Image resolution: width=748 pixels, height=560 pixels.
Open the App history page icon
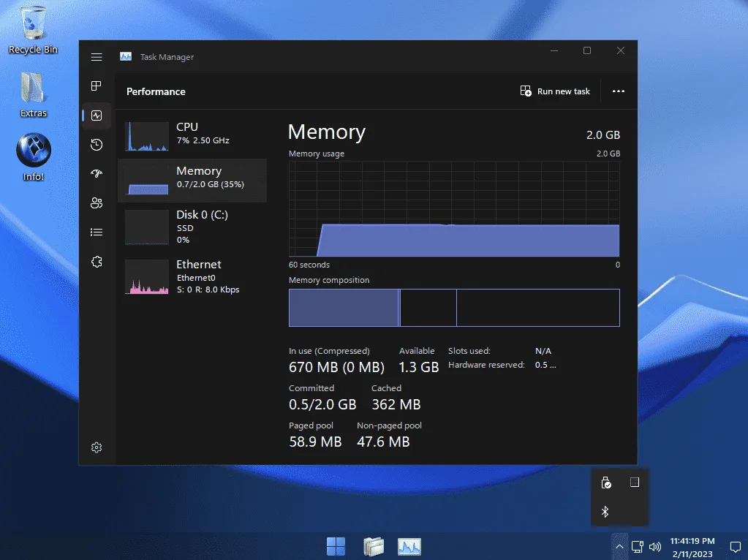click(97, 145)
